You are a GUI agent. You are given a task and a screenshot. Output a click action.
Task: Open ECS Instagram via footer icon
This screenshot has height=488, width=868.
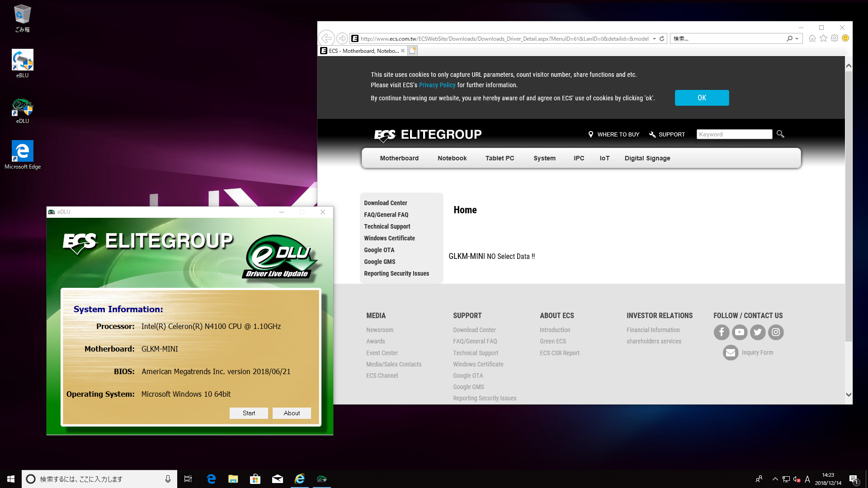776,332
